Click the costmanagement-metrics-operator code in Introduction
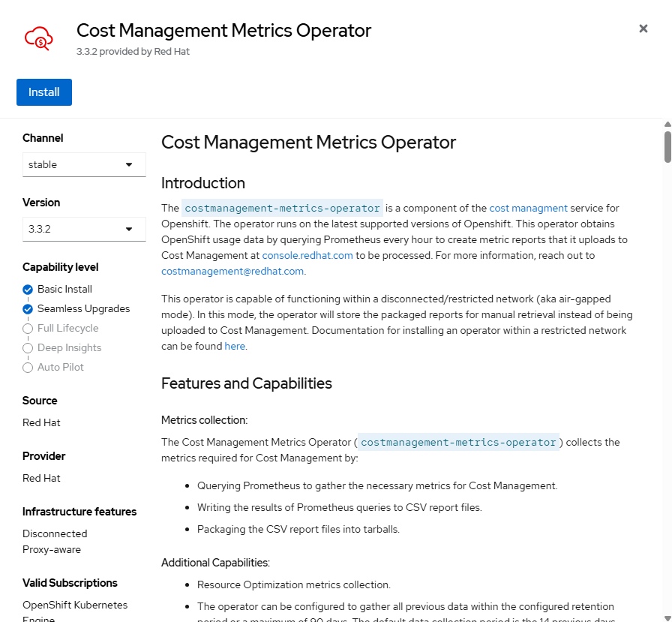This screenshot has height=622, width=672. [x=282, y=208]
